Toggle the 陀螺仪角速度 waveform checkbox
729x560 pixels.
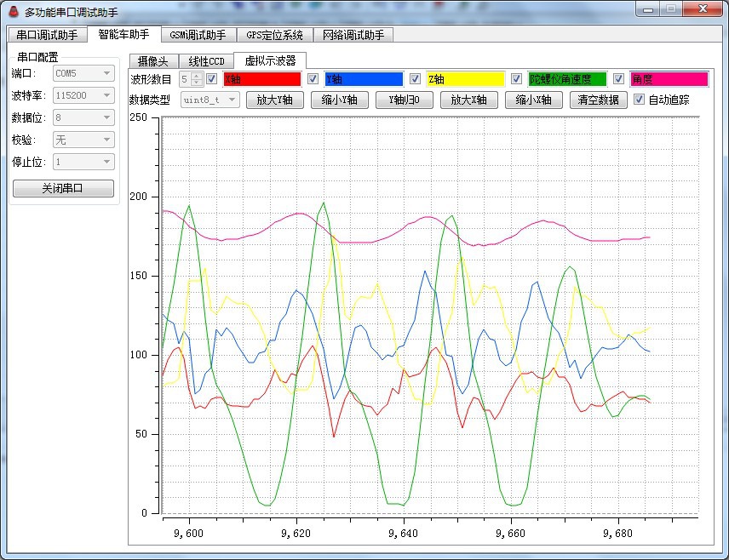[x=517, y=79]
